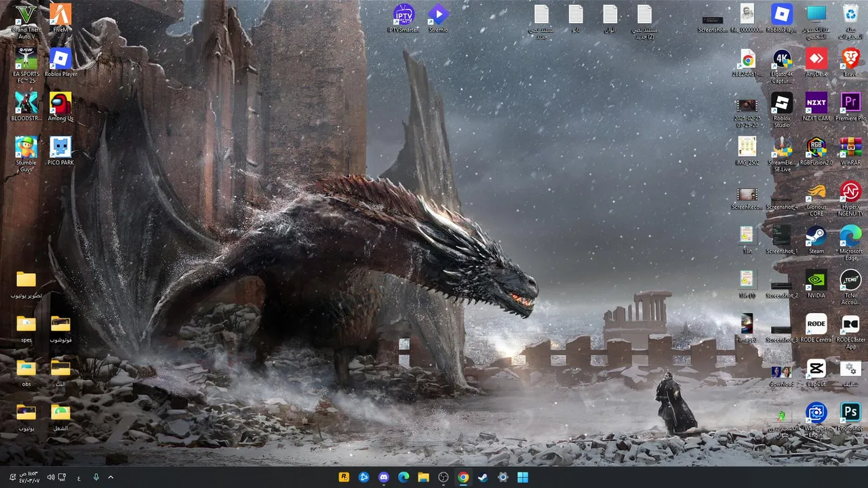The height and width of the screenshot is (488, 868).
Task: Open the Grand Theft Auto V shortcut
Action: click(x=26, y=20)
